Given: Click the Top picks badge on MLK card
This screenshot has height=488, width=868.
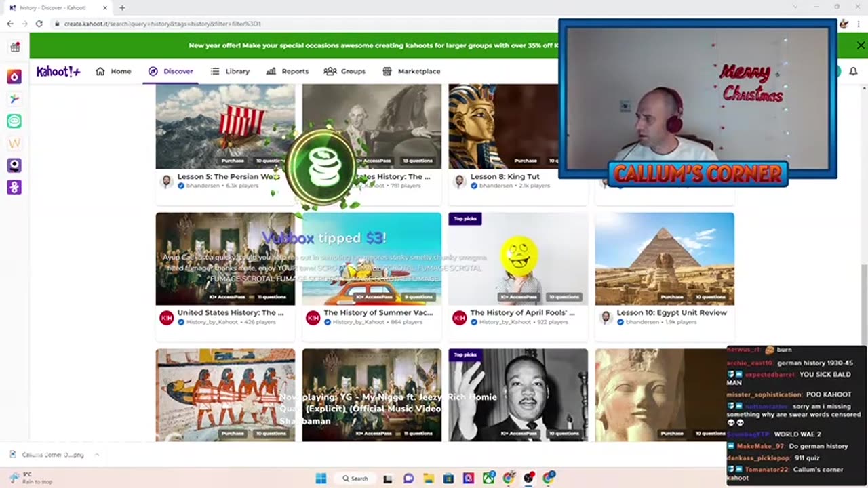Looking at the screenshot, I should point(465,354).
